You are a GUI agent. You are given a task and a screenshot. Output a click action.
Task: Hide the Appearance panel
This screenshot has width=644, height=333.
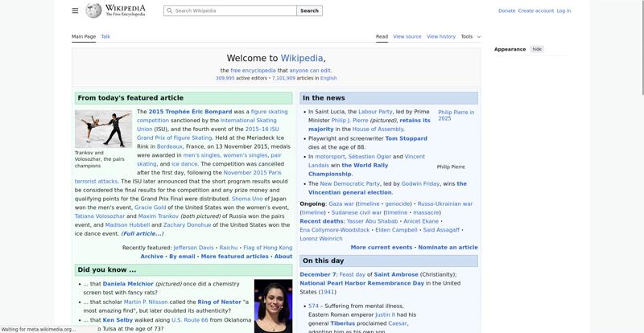point(537,49)
